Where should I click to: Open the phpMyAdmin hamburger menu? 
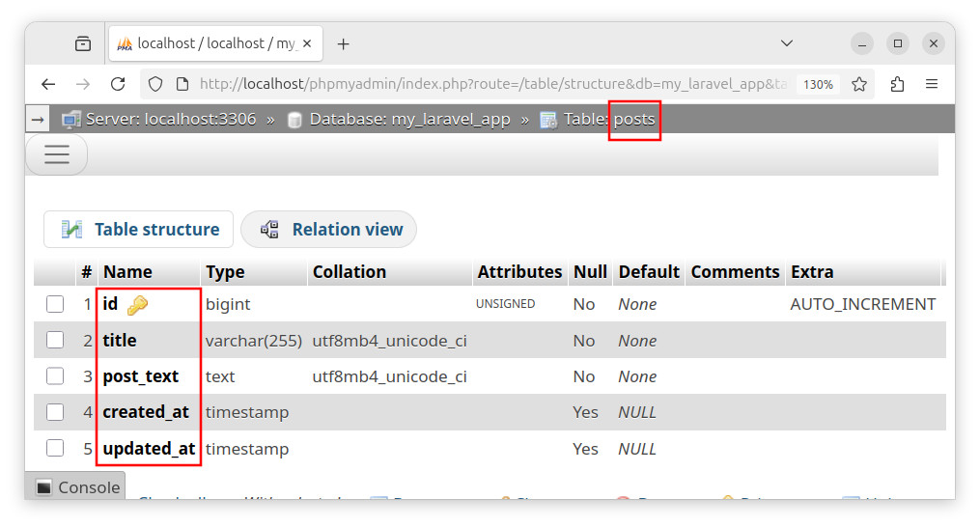57,153
